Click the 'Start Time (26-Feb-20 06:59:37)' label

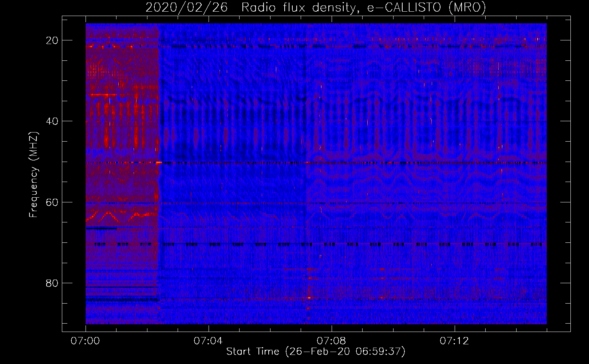pos(316,352)
